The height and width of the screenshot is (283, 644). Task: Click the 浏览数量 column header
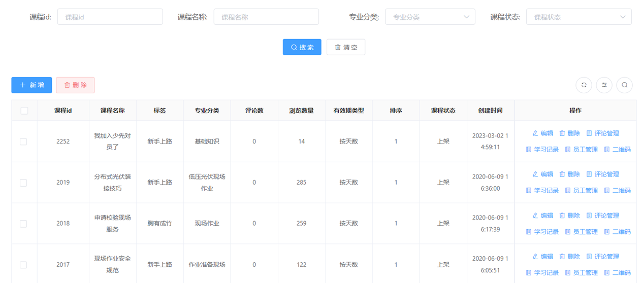click(302, 111)
